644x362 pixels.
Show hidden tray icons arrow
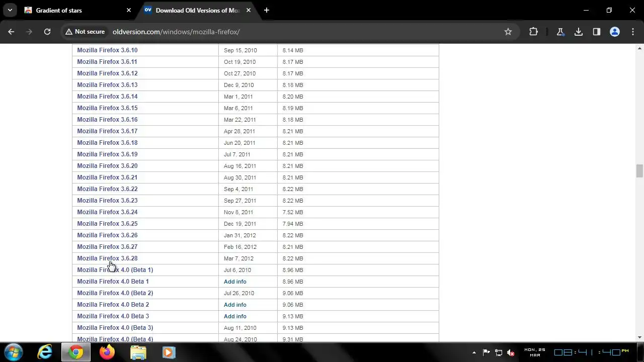[473, 352]
